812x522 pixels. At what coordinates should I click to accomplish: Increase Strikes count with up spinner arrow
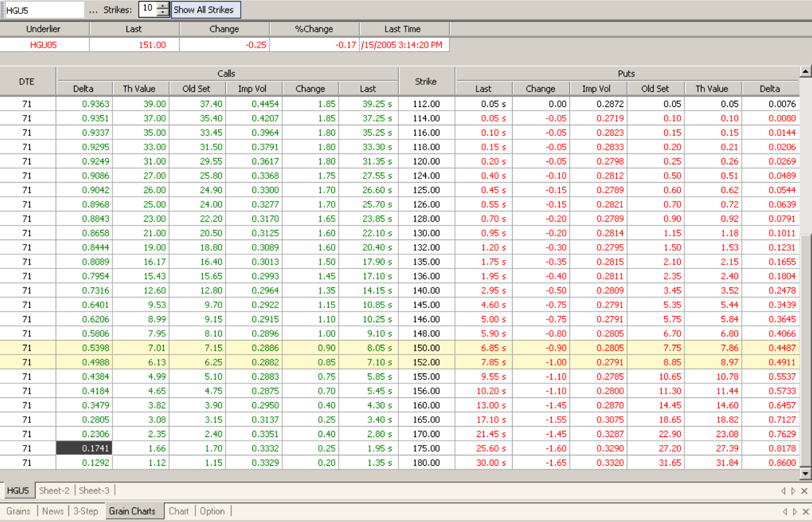[x=163, y=6]
